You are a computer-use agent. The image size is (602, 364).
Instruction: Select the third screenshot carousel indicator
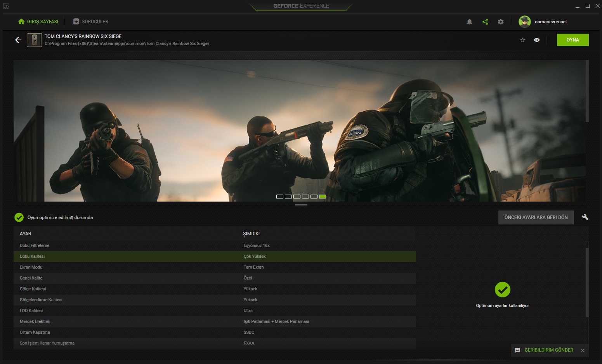[297, 197]
